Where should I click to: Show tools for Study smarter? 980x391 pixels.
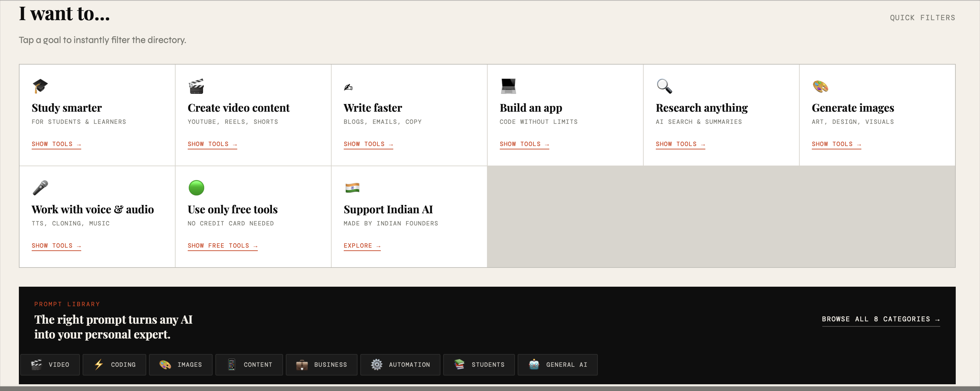(x=56, y=144)
